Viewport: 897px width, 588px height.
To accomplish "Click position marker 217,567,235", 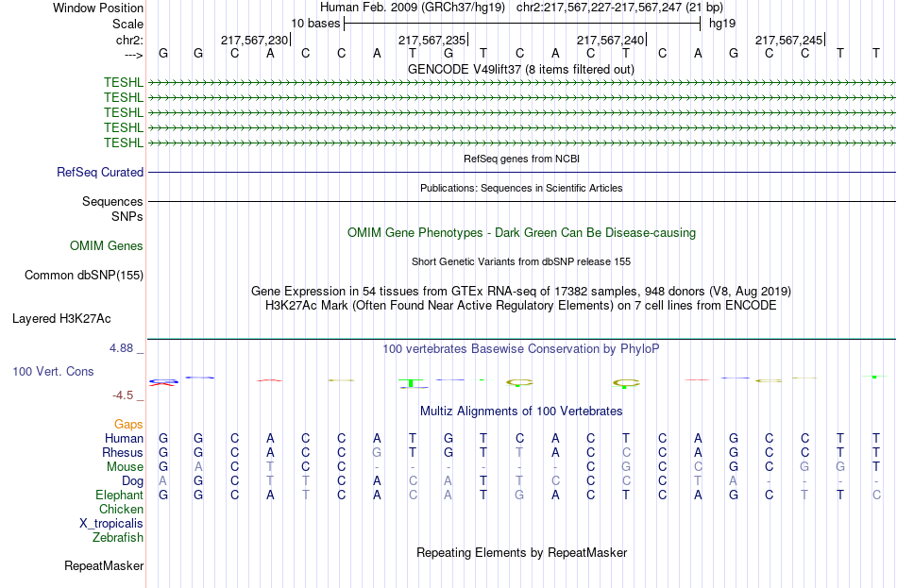I will tap(432, 40).
